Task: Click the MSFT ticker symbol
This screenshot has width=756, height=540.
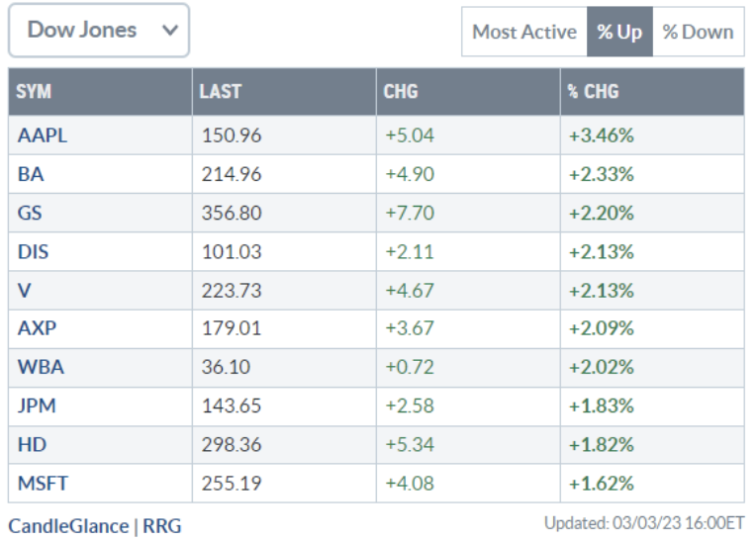Action: (44, 483)
